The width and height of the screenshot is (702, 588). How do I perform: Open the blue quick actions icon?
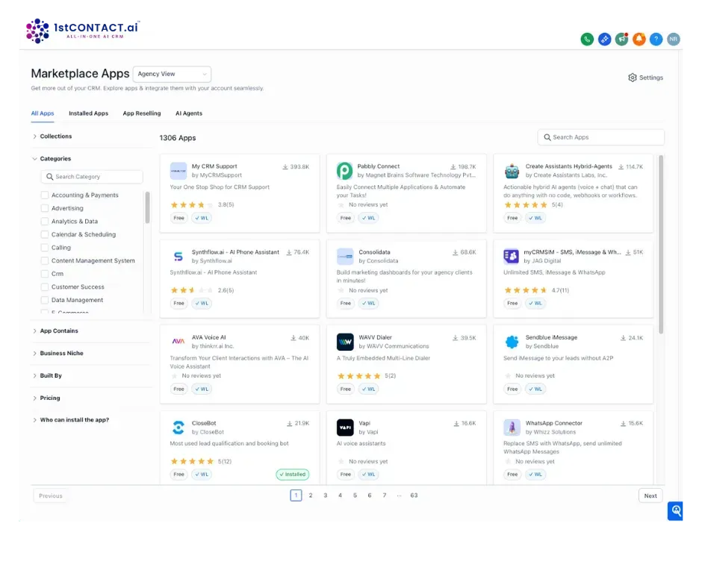coord(604,40)
